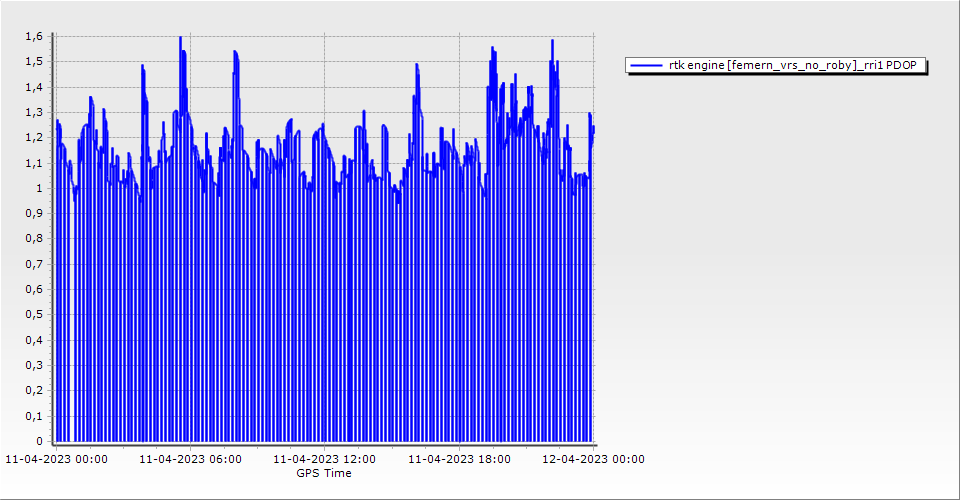Click the 1,1 y-axis tick label
Screen dimensions: 960x500
(34, 163)
